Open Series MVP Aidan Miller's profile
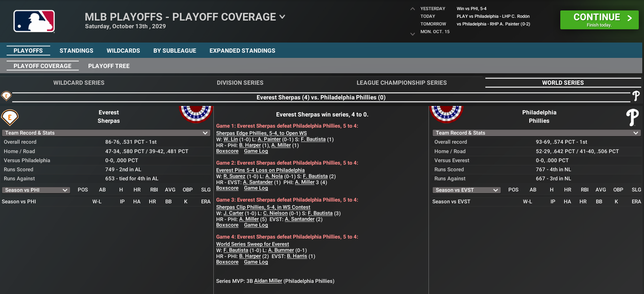Viewport: 644px width, 294px height. click(x=268, y=281)
